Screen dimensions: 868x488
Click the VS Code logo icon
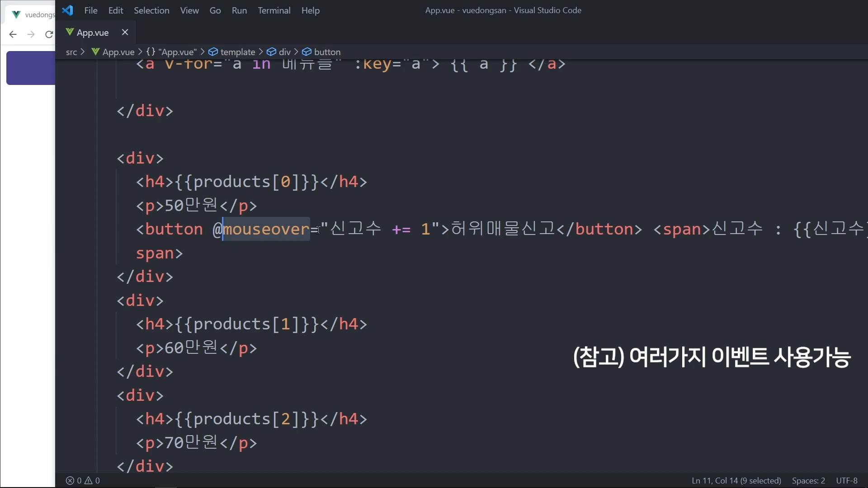67,10
